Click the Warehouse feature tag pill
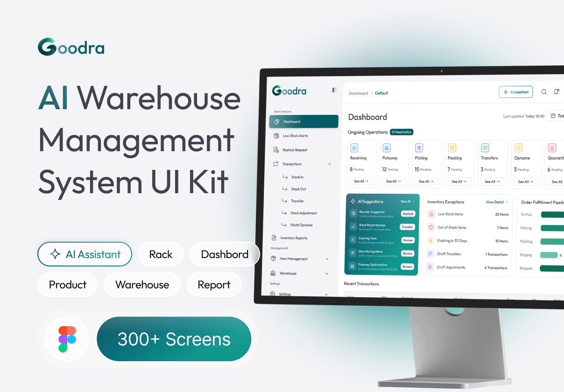This screenshot has height=392, width=564. coord(142,285)
